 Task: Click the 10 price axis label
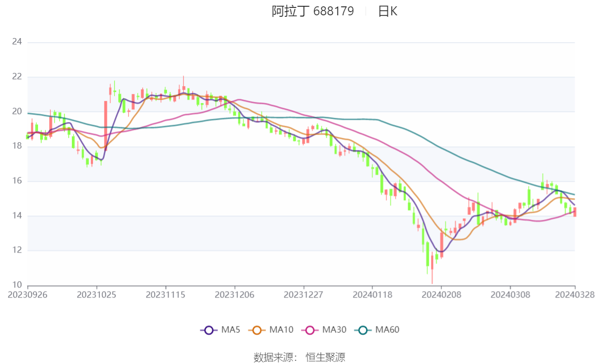(x=17, y=285)
